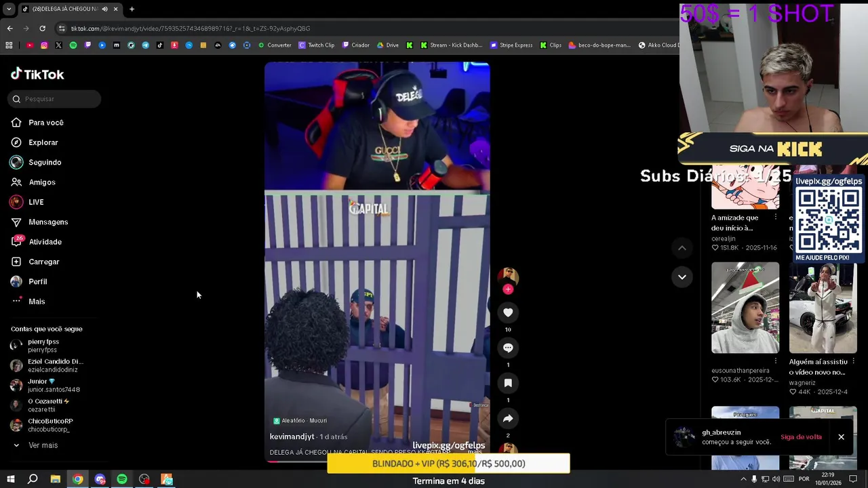Screen dimensions: 868x488
Task: Open the Converter bookmark
Action: point(275,45)
